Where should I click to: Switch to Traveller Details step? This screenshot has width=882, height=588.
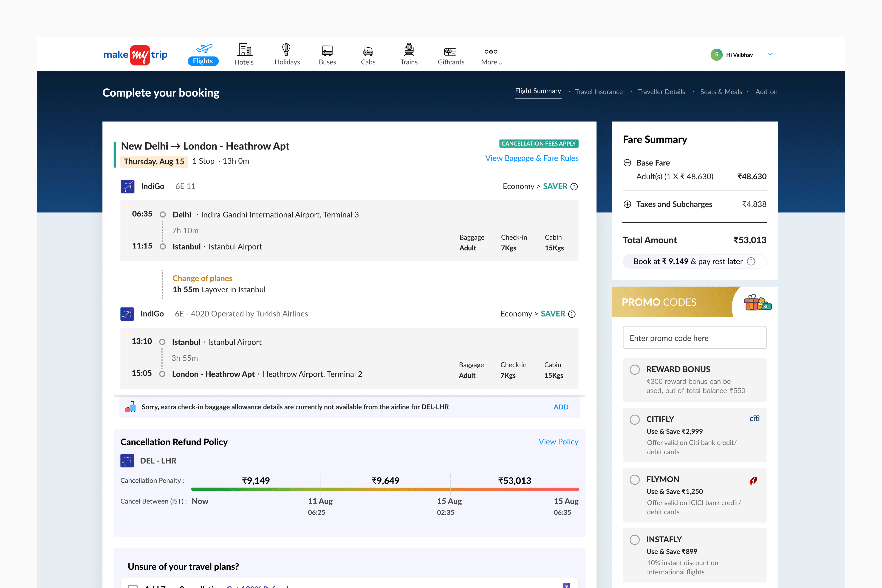[x=661, y=92]
